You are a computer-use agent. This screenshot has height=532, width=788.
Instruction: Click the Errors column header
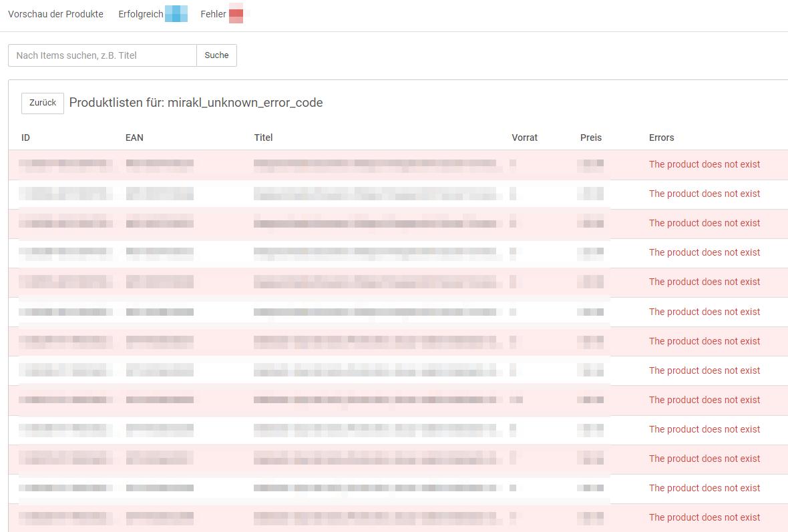[x=661, y=138]
